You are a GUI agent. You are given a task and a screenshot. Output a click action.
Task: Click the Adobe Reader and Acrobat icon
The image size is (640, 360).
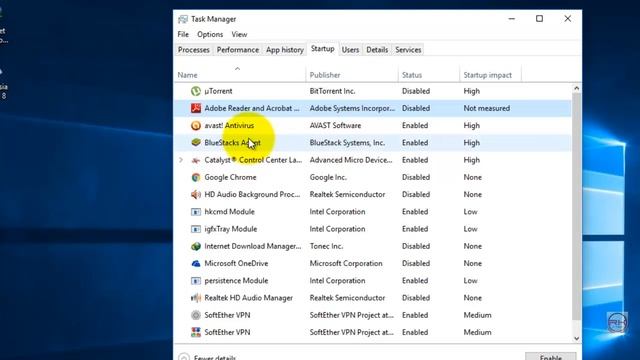coord(196,108)
